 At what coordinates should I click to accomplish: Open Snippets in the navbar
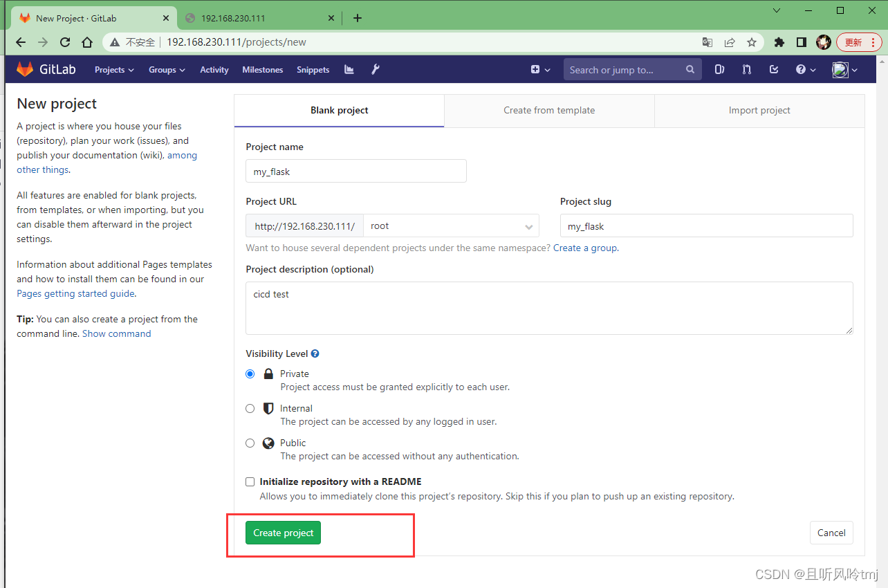point(313,69)
